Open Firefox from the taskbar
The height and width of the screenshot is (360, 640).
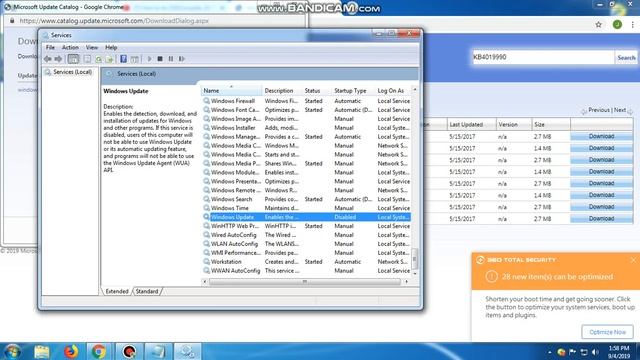[x=71, y=351]
